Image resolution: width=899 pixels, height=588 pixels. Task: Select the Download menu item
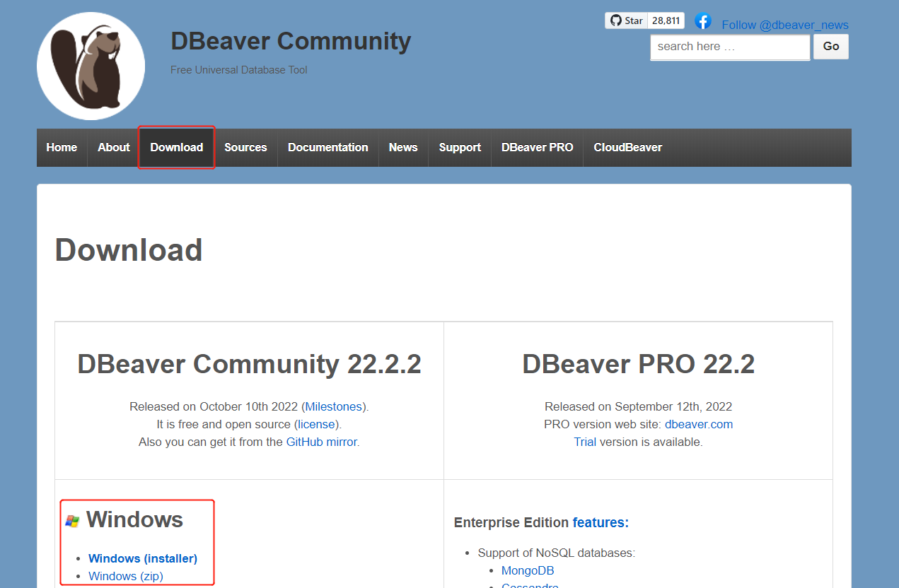(177, 148)
